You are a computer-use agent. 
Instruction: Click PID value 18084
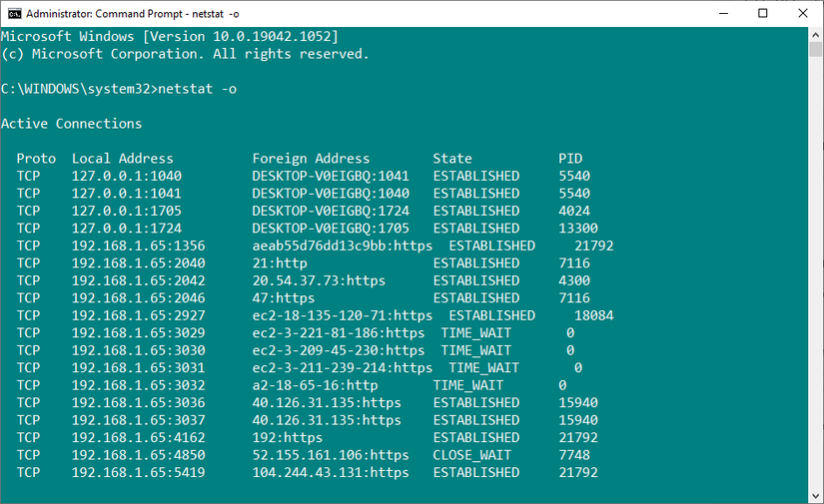[x=594, y=315]
